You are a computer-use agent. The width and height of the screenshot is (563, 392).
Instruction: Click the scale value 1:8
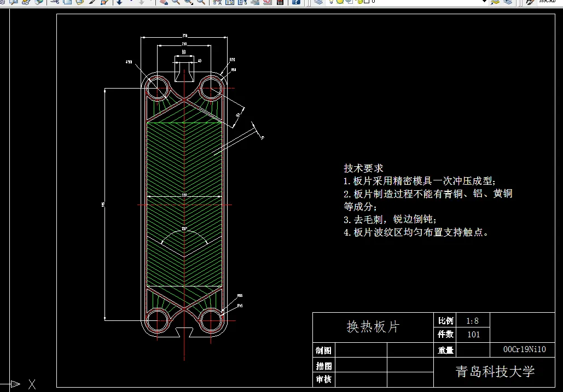[x=473, y=321]
